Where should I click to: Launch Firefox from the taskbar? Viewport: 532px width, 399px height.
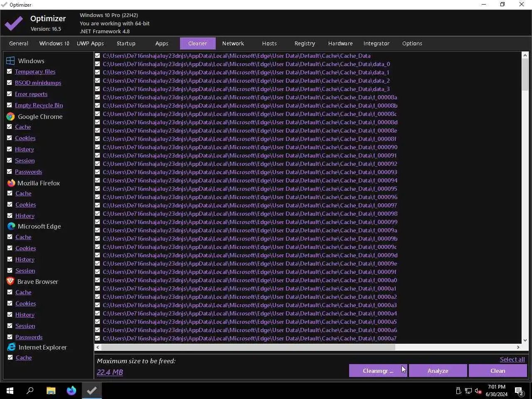pos(71,391)
